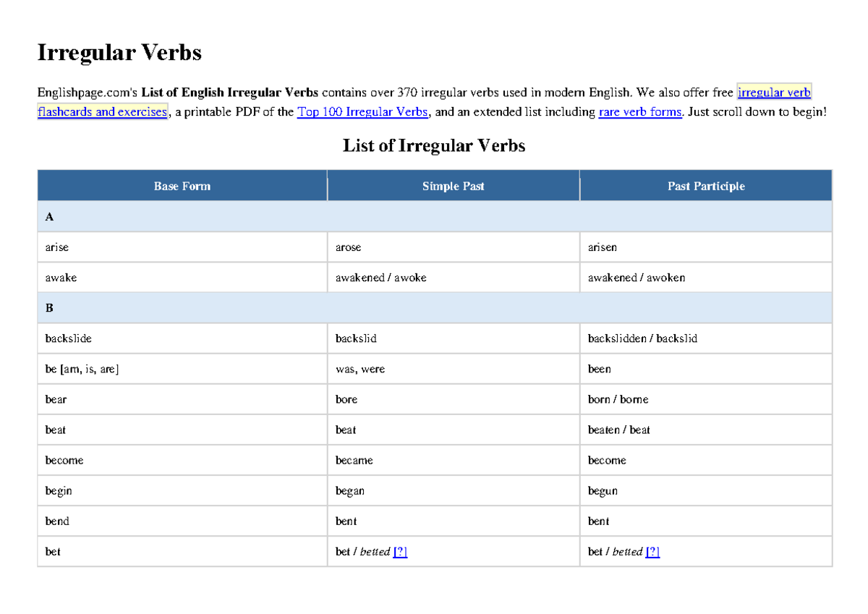Open the Top 100 Irregular Verbs link
The height and width of the screenshot is (614, 868).
pyautogui.click(x=362, y=111)
